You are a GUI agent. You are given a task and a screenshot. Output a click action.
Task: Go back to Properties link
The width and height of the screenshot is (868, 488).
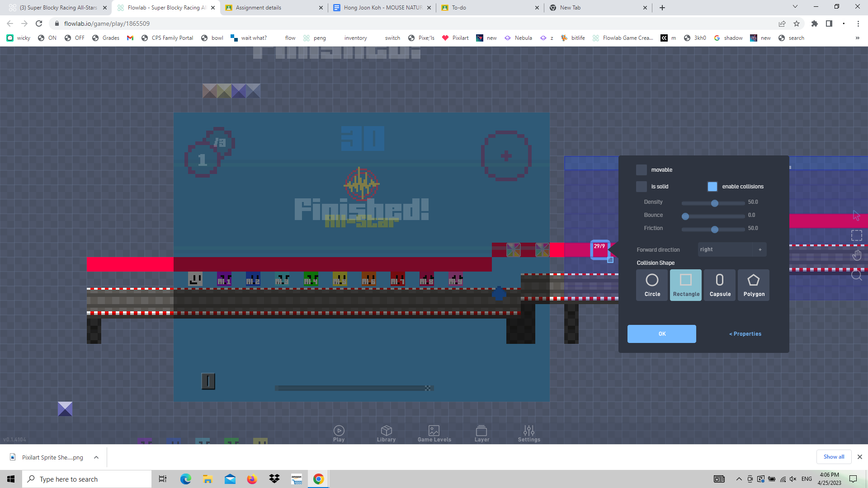tap(745, 334)
